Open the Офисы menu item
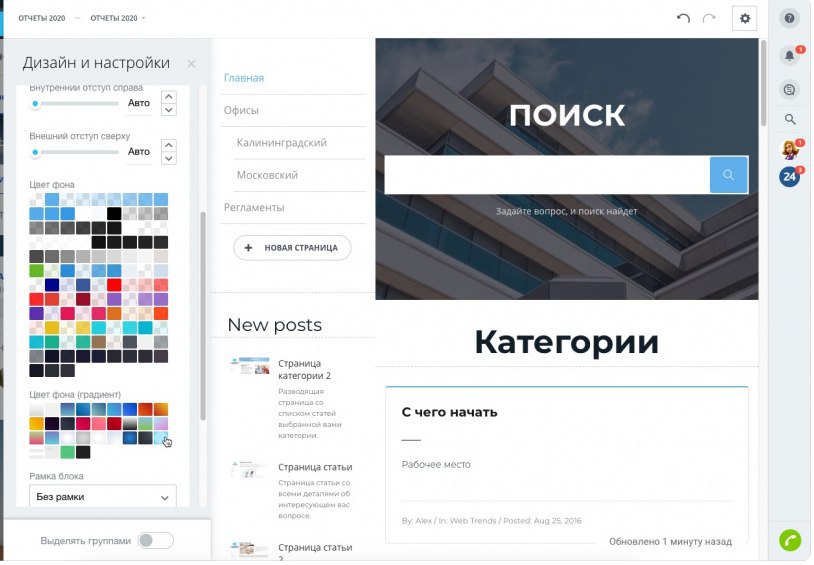The image size is (814, 565). [241, 110]
